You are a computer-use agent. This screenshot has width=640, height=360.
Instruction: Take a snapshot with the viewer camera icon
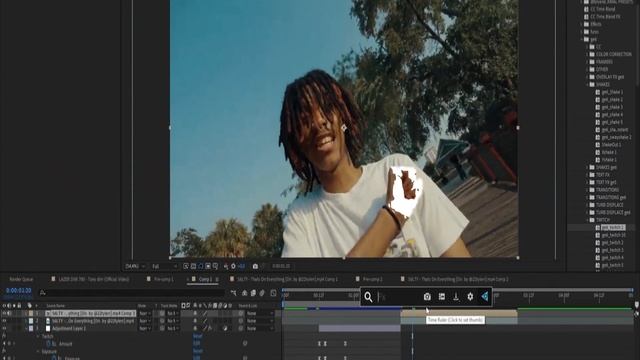click(x=255, y=266)
